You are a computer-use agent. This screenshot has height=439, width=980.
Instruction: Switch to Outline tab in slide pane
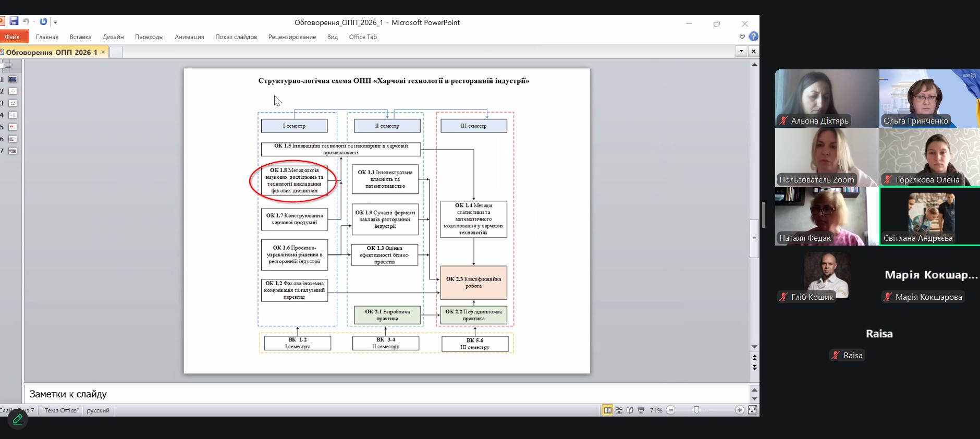tap(8, 65)
